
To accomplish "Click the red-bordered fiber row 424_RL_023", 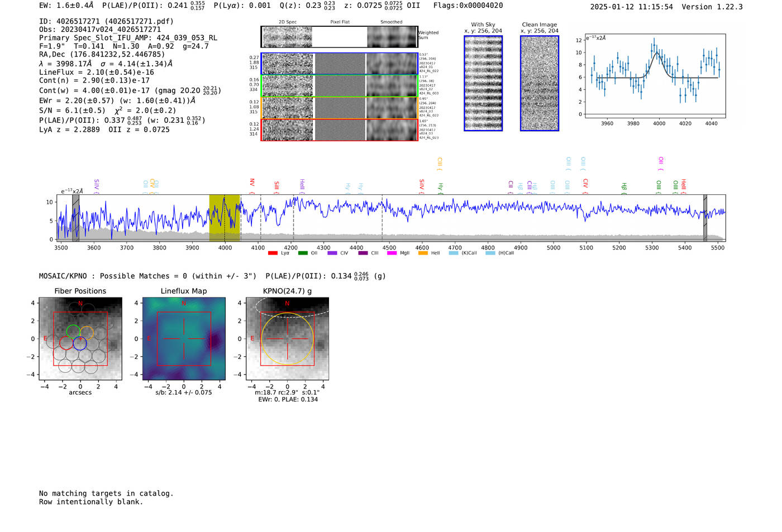I will tap(339, 130).
